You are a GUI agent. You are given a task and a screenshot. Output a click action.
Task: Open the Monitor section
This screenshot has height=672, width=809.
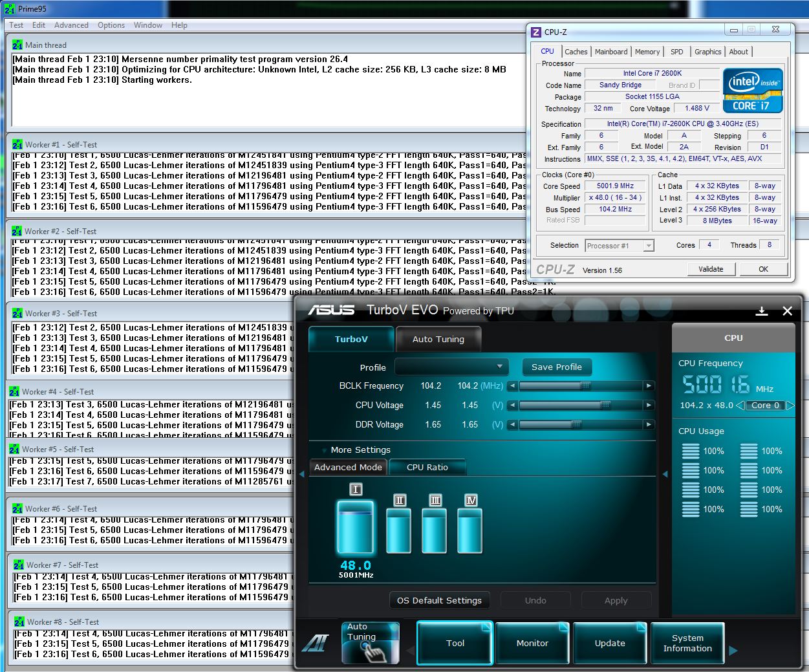click(532, 643)
